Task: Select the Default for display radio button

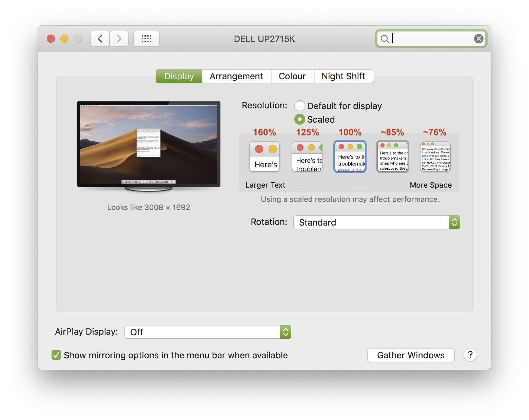Action: click(x=299, y=106)
